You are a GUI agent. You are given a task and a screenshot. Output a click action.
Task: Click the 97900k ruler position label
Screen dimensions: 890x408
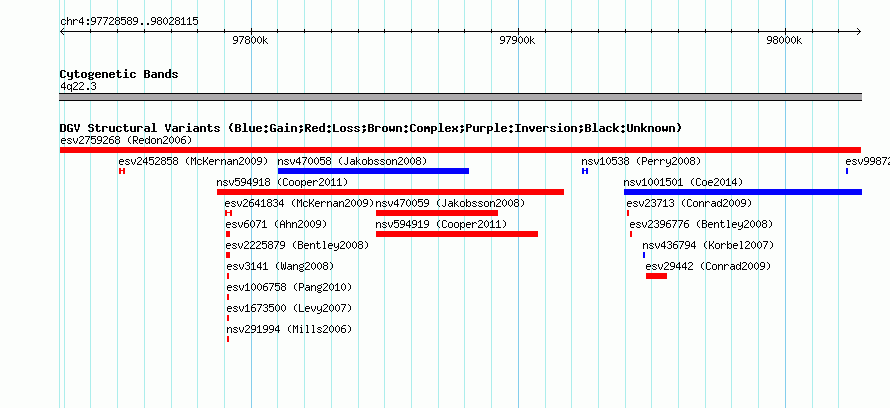click(x=517, y=40)
